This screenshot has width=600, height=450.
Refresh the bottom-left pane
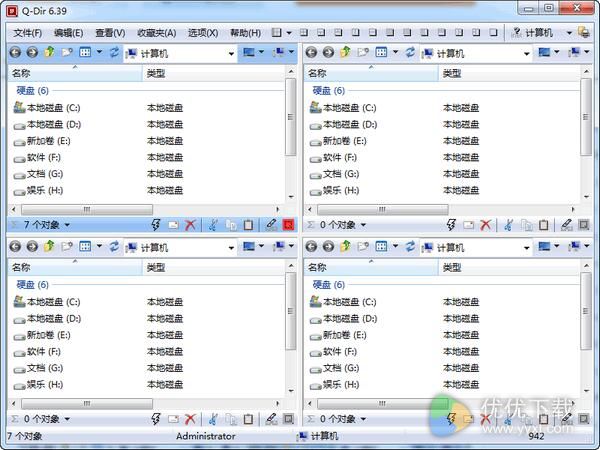[x=114, y=246]
